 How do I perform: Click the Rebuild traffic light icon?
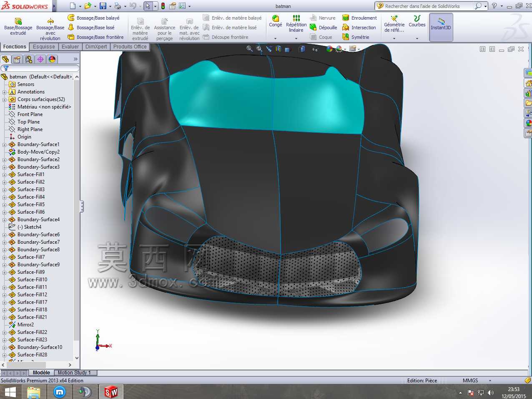tap(163, 6)
